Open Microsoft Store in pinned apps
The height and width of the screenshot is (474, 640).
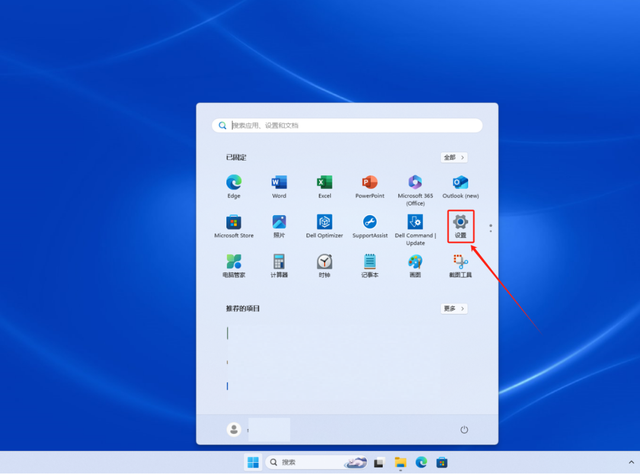point(234,226)
